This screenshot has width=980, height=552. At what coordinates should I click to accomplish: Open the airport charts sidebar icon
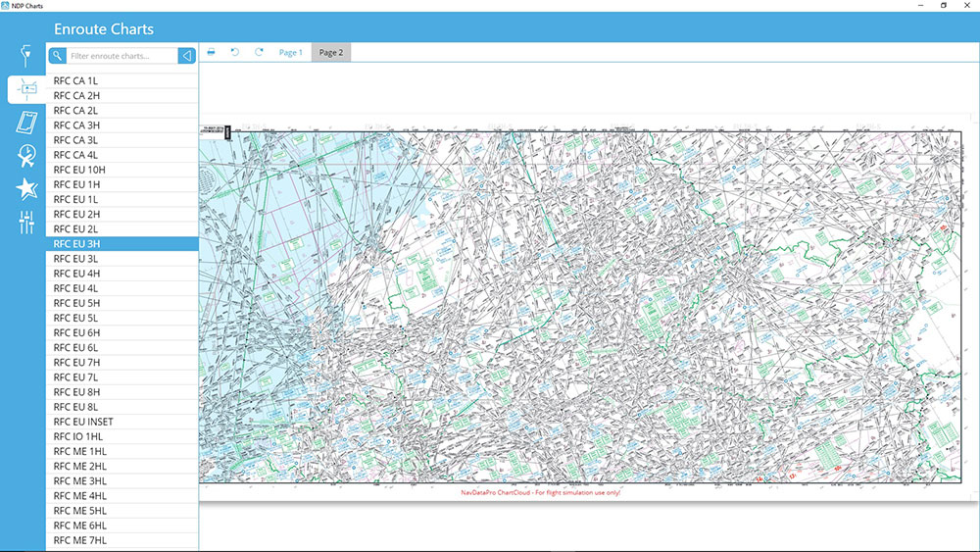(x=25, y=56)
